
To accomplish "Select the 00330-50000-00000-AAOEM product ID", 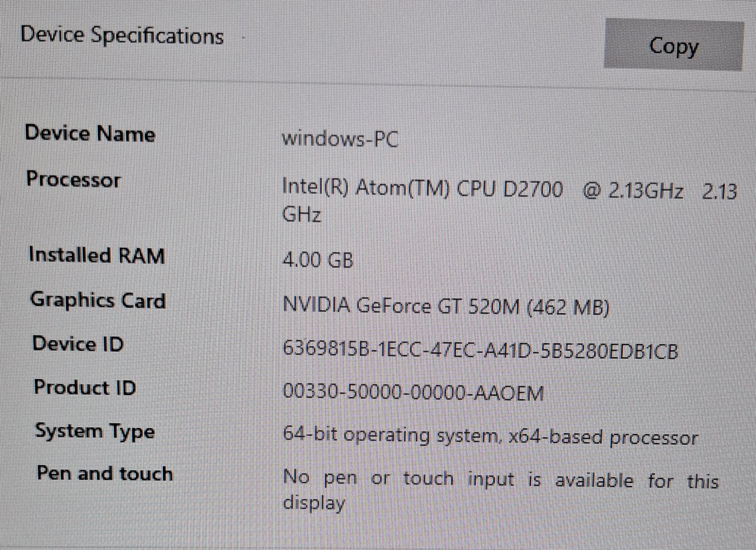I will tap(413, 392).
